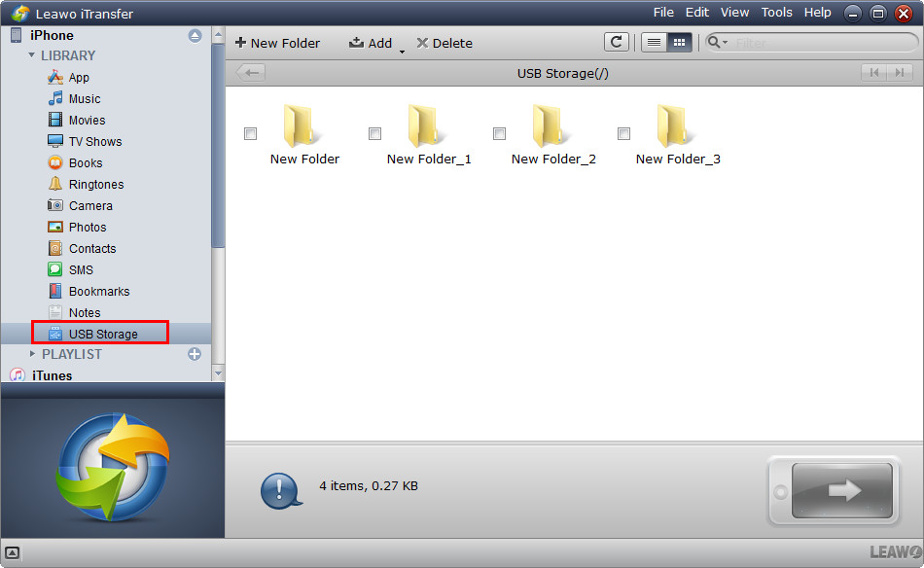
Task: Open the search filter options dropdown
Action: (717, 43)
